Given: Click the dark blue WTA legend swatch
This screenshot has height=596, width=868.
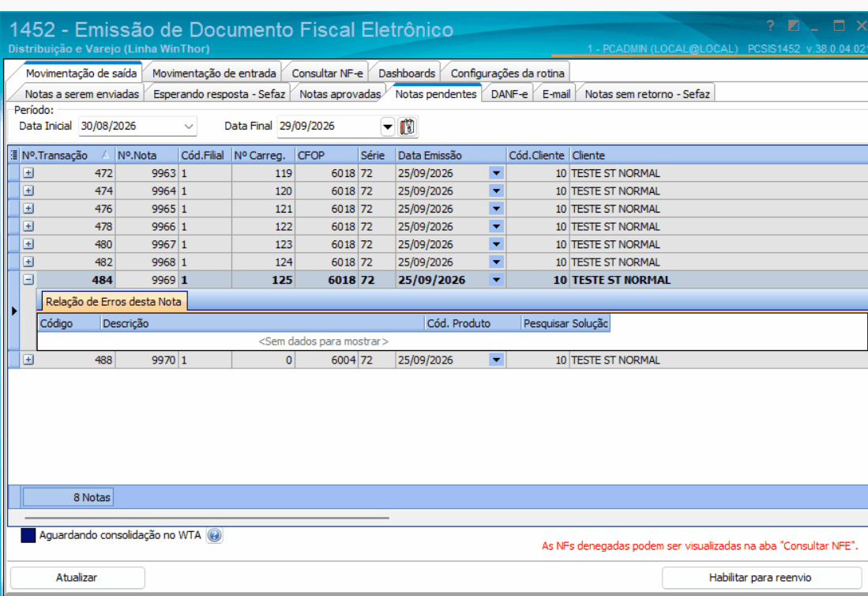Looking at the screenshot, I should [28, 535].
